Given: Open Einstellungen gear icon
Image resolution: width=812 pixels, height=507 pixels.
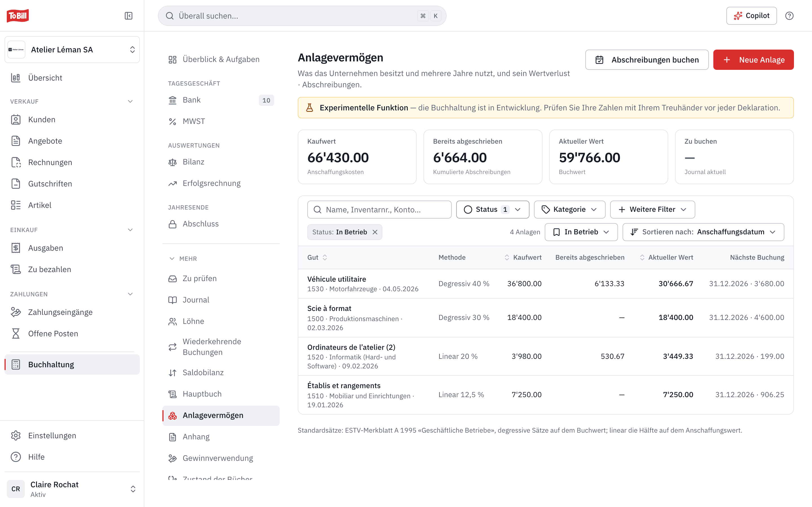Looking at the screenshot, I should click(x=16, y=435).
